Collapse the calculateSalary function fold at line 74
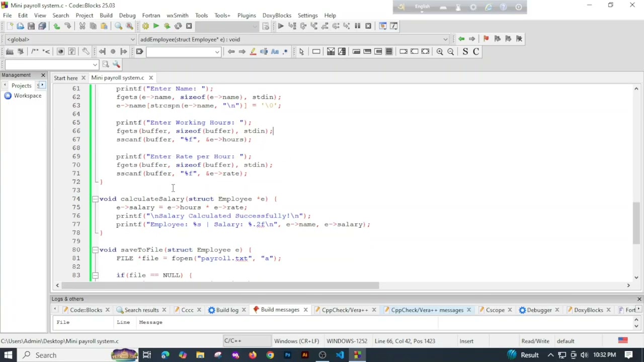The image size is (644, 362). pyautogui.click(x=95, y=199)
